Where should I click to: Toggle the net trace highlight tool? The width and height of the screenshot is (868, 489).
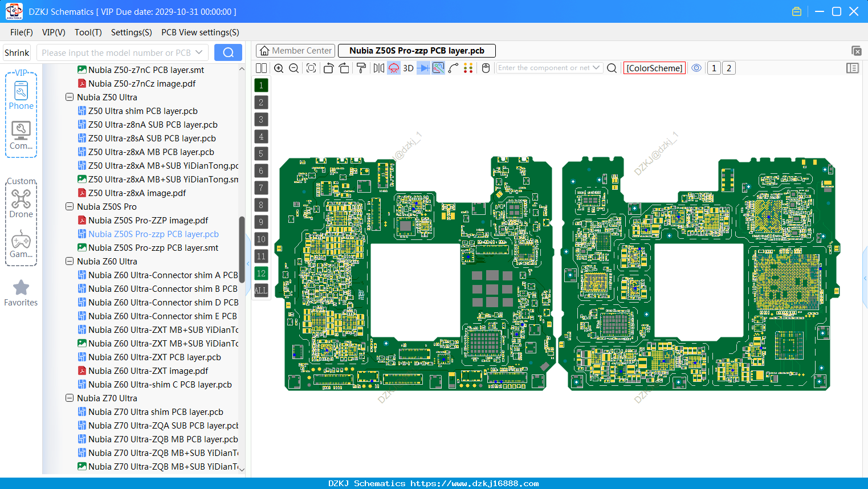438,68
